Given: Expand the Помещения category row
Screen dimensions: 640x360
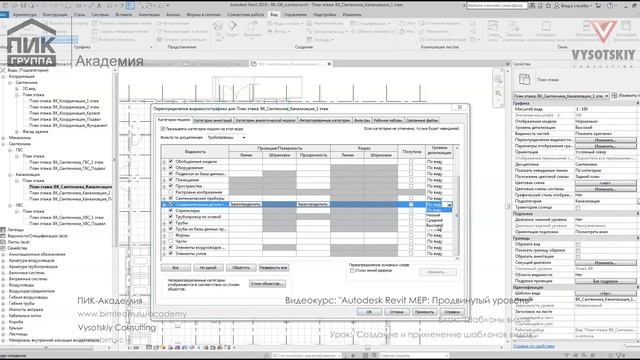Looking at the screenshot, I should [x=164, y=180].
